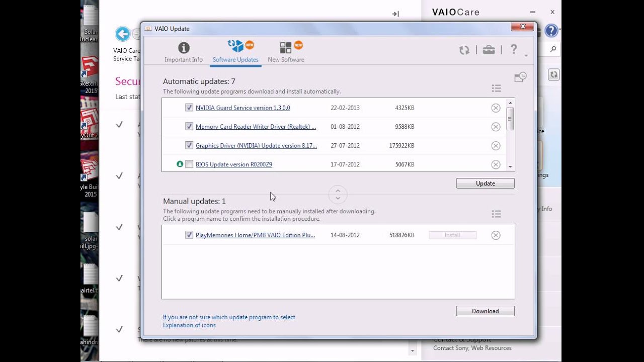Screen dimensions: 644x362
Task: Open the Explanation of icons link
Action: [189, 325]
